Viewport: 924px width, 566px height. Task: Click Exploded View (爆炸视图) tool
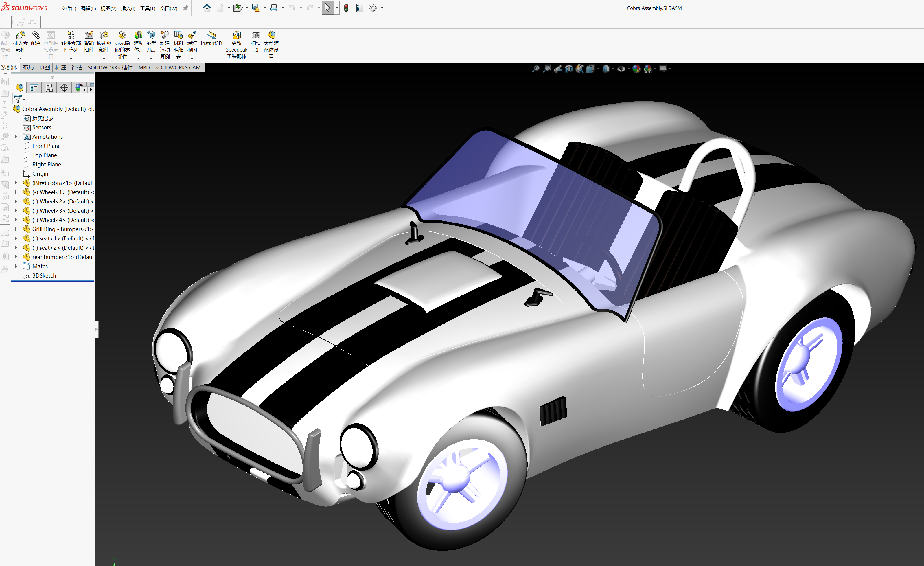point(192,42)
